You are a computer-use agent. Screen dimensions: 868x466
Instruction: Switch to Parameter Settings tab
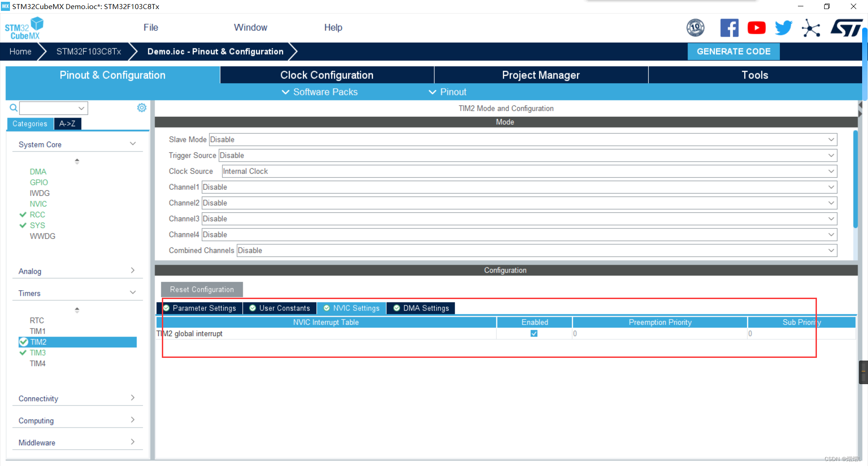pos(199,308)
